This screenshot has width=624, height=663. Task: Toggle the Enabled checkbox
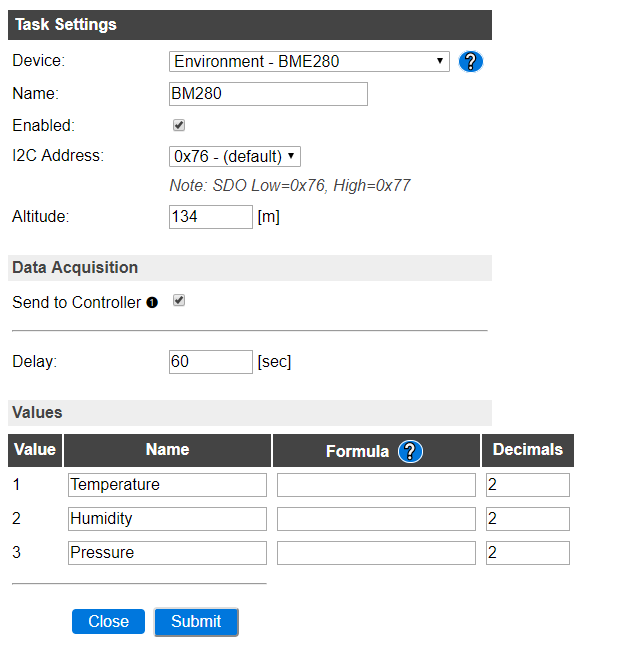pyautogui.click(x=179, y=125)
